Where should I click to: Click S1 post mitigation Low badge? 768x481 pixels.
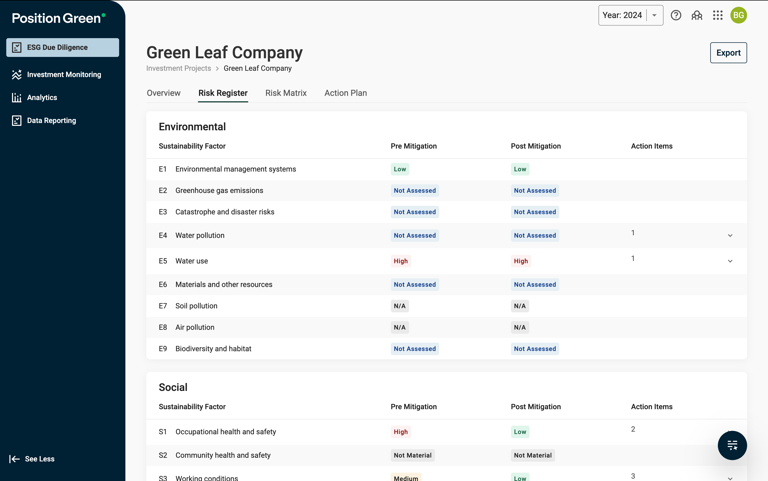[520, 432]
